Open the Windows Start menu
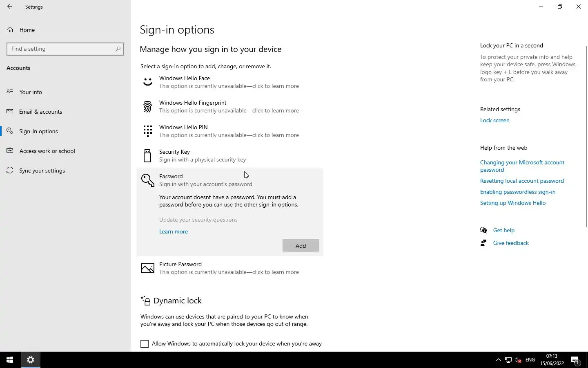This screenshot has width=588, height=368. (10, 360)
